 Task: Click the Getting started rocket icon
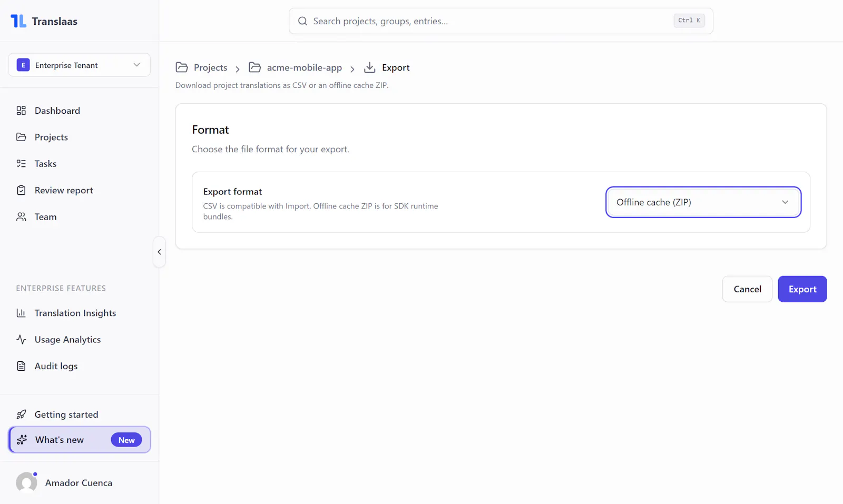pos(21,414)
